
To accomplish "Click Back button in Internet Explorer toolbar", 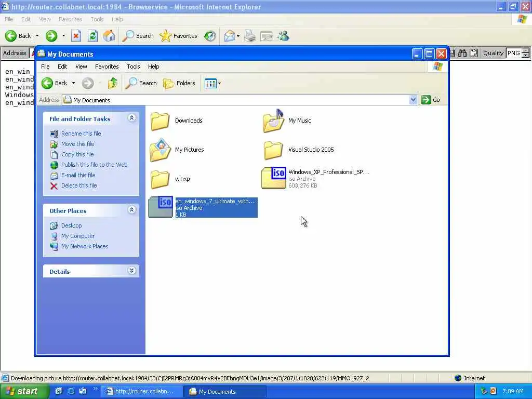I will (18, 36).
